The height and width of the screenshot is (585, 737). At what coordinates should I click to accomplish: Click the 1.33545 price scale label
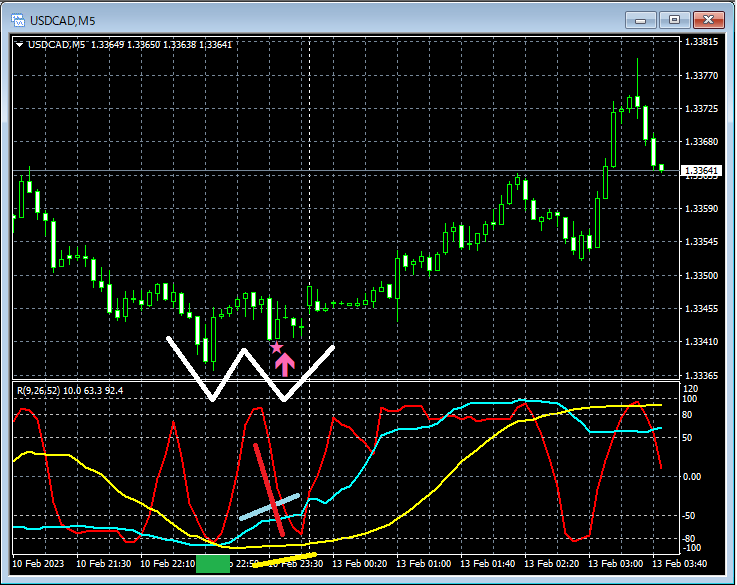point(702,242)
